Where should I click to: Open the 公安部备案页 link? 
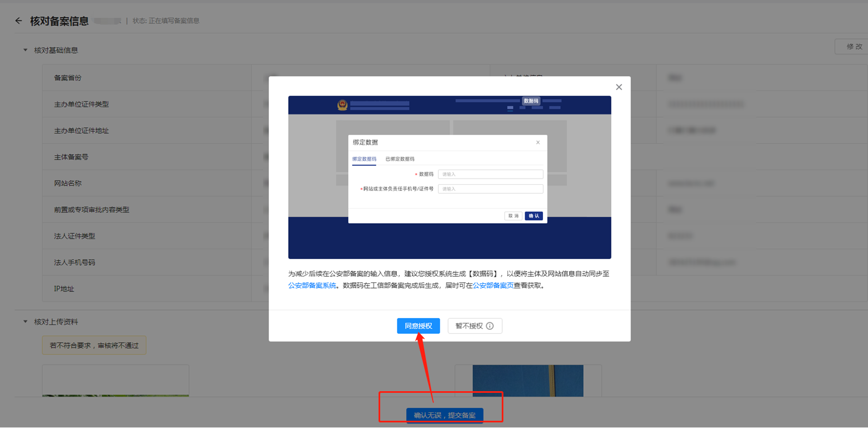pos(493,286)
